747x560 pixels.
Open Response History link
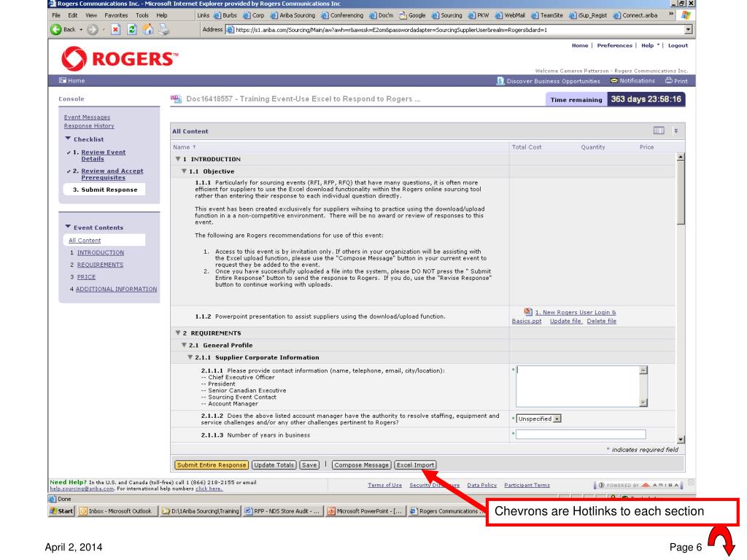tap(89, 125)
